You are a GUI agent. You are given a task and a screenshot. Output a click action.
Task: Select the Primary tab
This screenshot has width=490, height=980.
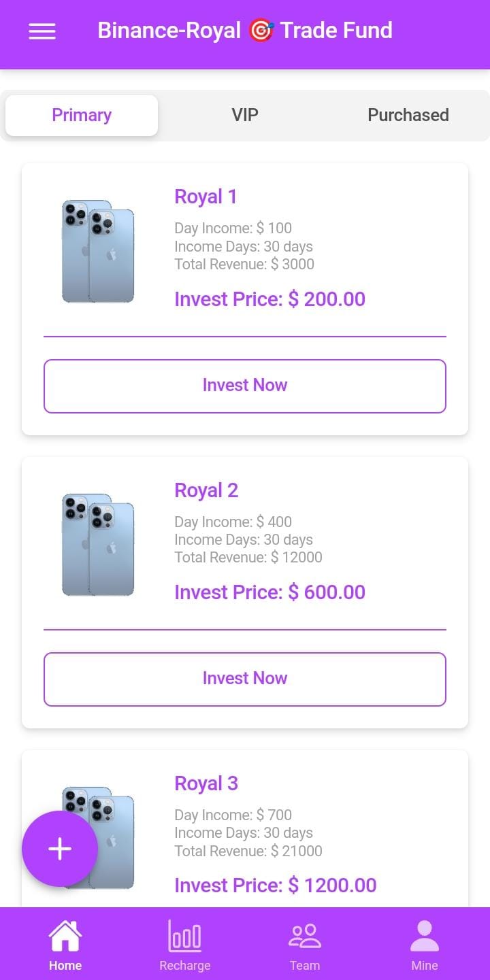point(82,115)
